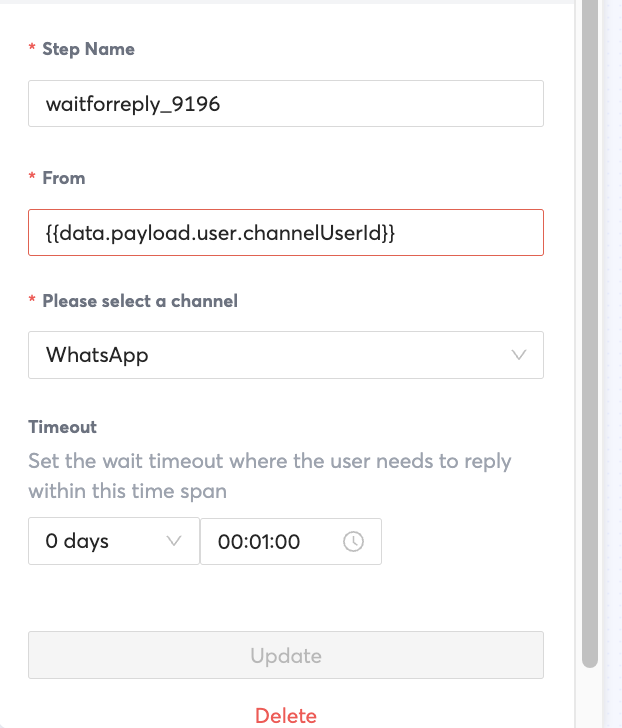
Task: Click the chevron arrow in the WhatsApp selector
Action: pos(519,355)
